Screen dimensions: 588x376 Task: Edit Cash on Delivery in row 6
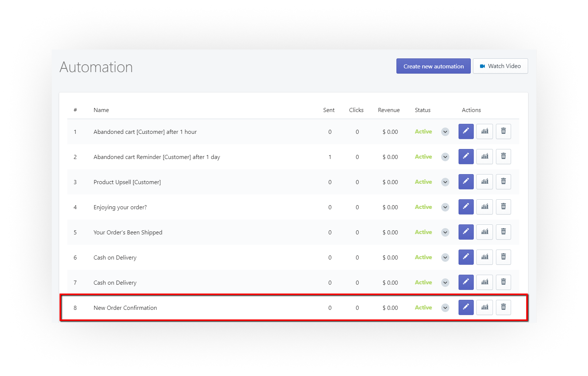tap(466, 257)
